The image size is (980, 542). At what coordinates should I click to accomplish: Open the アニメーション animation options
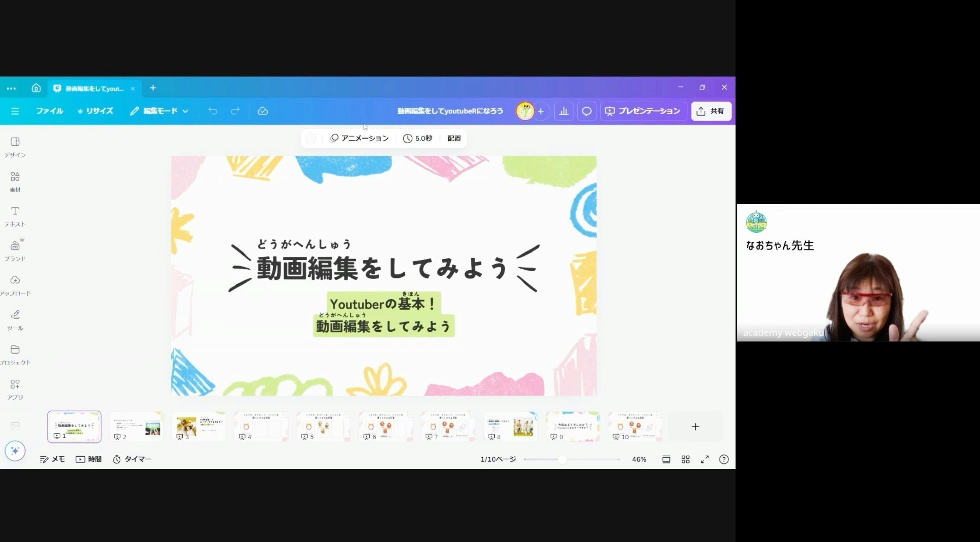[359, 139]
